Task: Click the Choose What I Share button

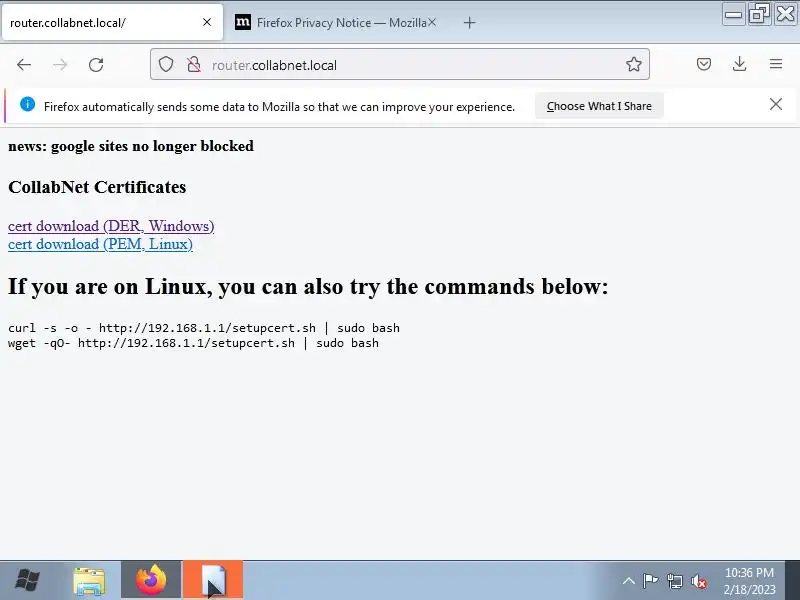Action: 599,106
